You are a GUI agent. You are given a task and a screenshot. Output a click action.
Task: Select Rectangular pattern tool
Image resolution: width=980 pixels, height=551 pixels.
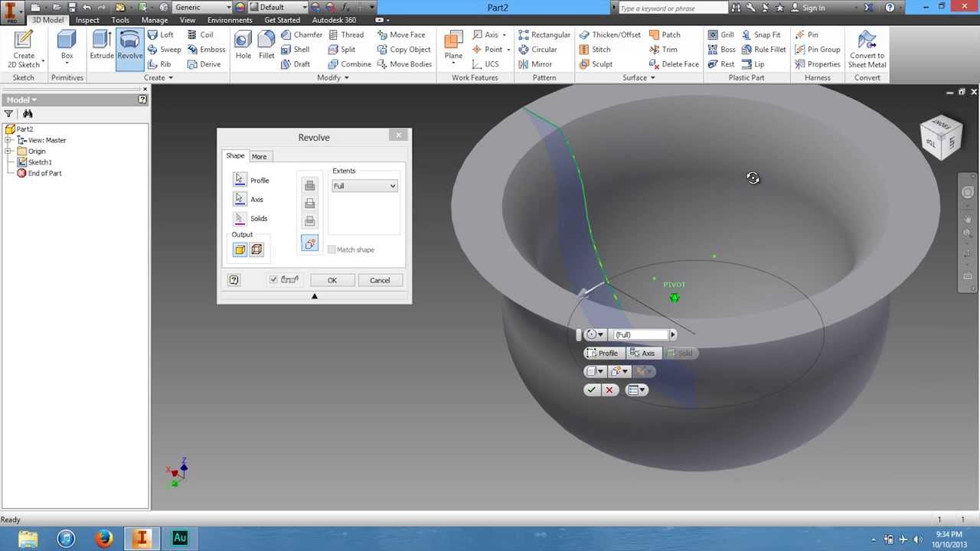[544, 34]
